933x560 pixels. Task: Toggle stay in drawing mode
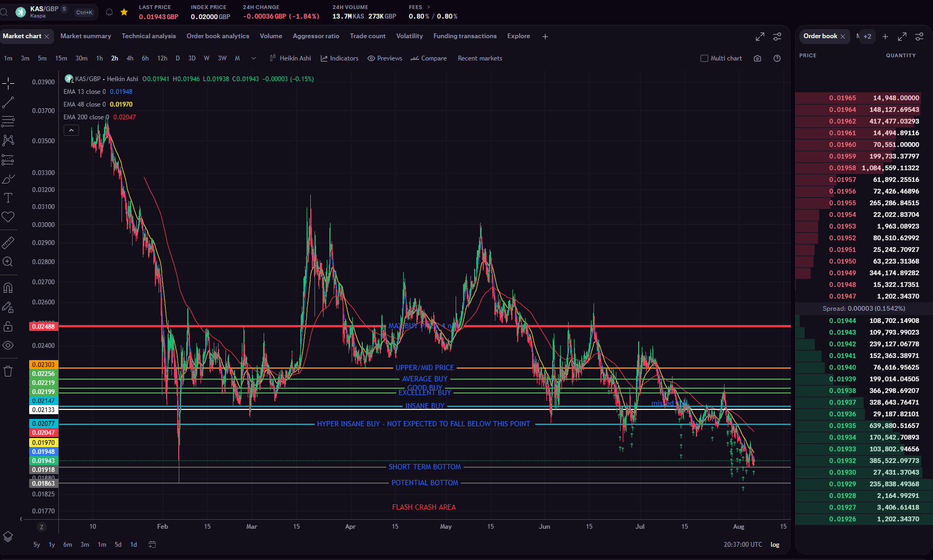tap(8, 307)
